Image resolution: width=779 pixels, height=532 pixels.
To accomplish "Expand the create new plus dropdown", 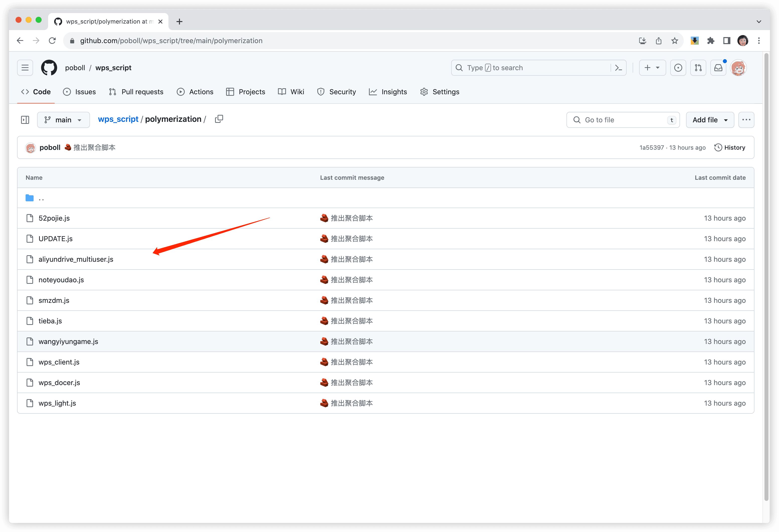I will [652, 68].
